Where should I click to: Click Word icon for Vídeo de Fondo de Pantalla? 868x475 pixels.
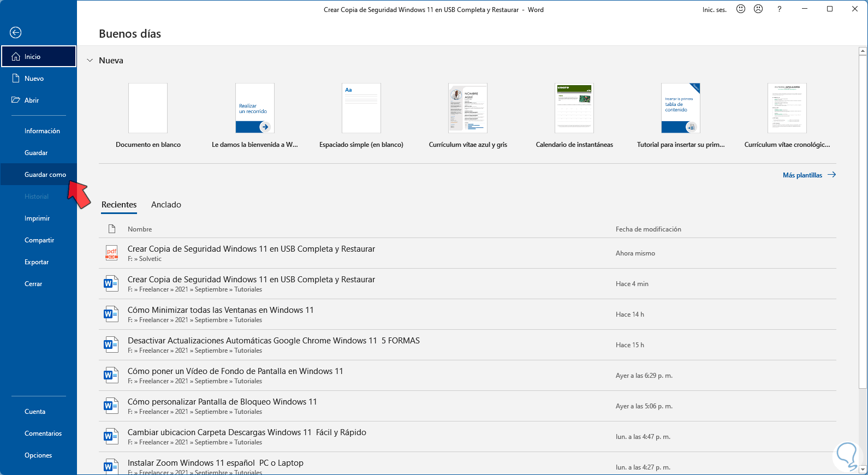click(x=111, y=375)
